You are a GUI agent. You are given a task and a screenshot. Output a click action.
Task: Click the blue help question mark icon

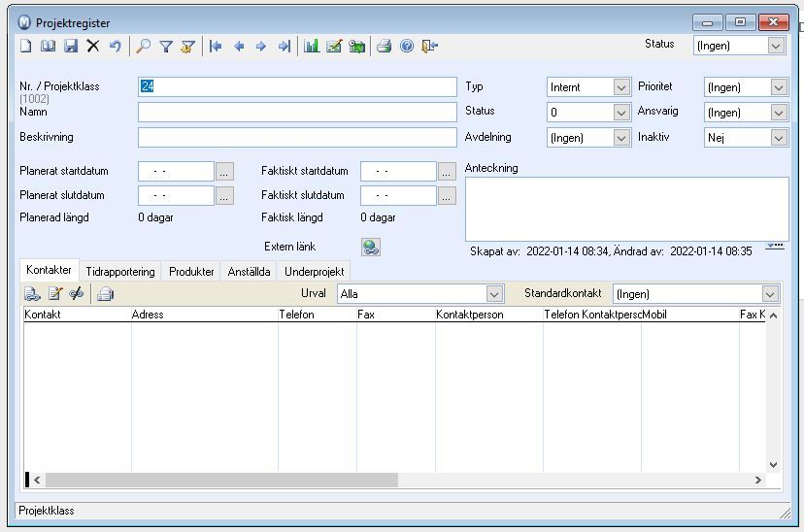[x=407, y=47]
